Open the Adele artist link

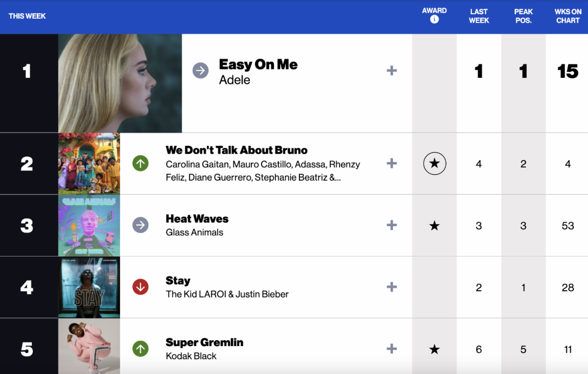point(235,80)
